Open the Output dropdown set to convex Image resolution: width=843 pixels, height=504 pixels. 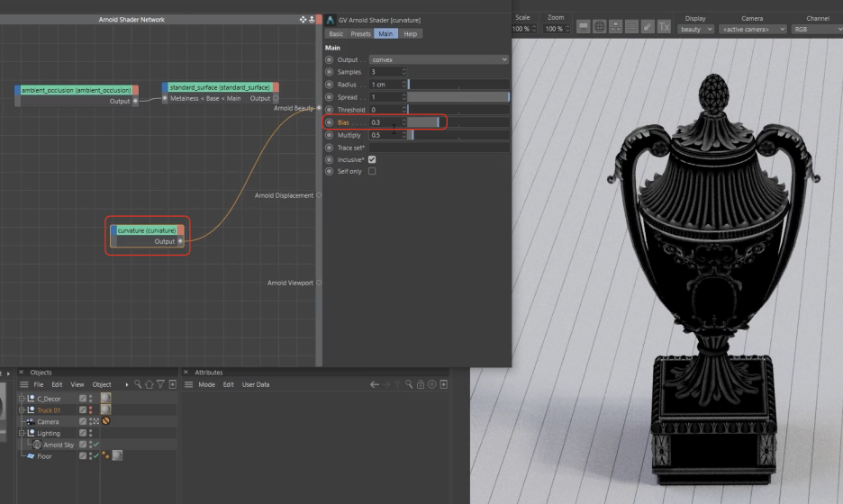click(x=439, y=59)
